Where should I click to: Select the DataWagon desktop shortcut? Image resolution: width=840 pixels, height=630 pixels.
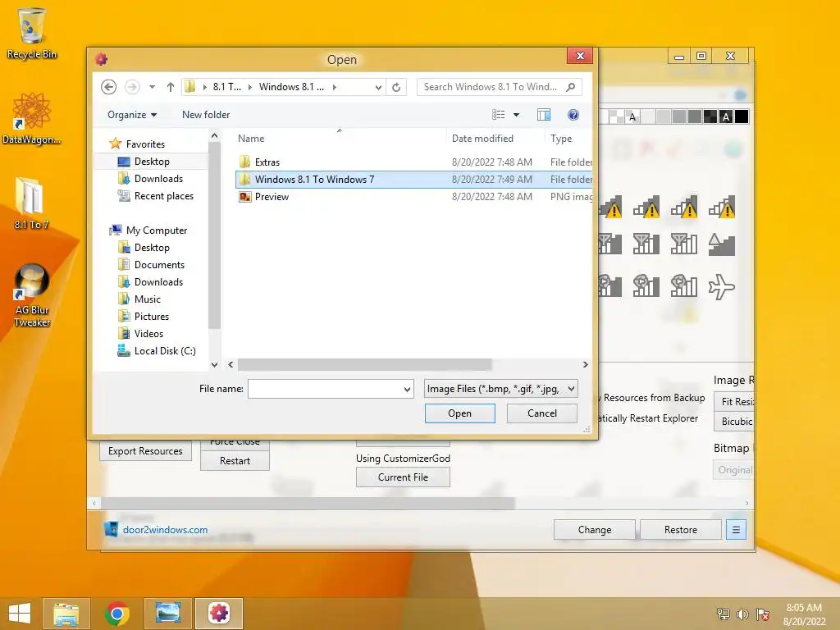(32, 118)
